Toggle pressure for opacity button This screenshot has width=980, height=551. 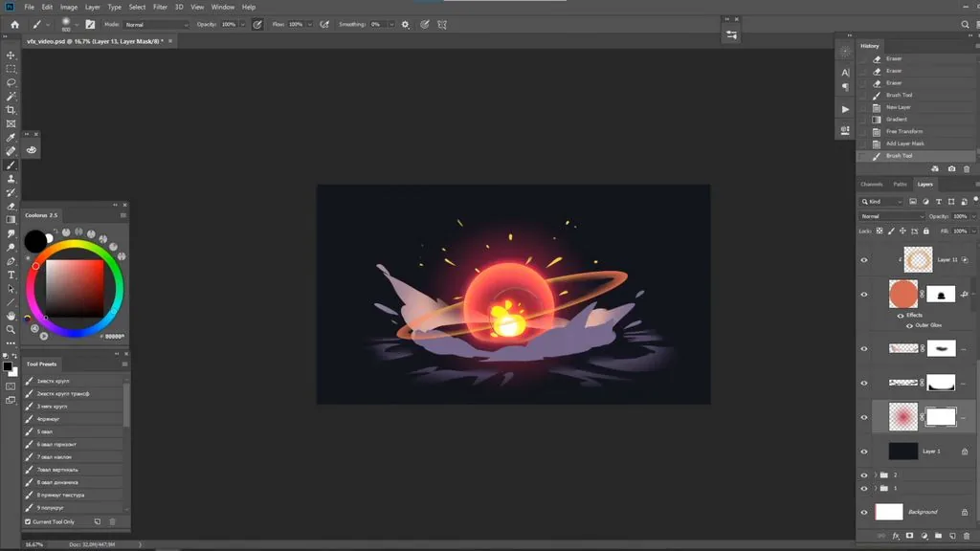256,24
